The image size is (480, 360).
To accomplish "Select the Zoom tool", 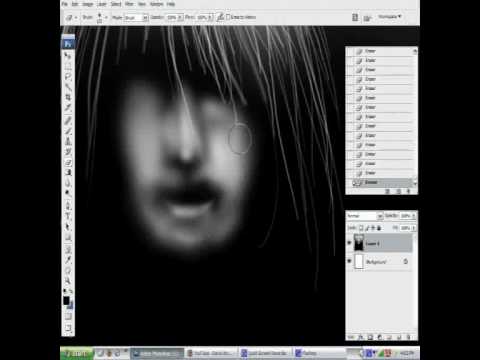I will 68,281.
